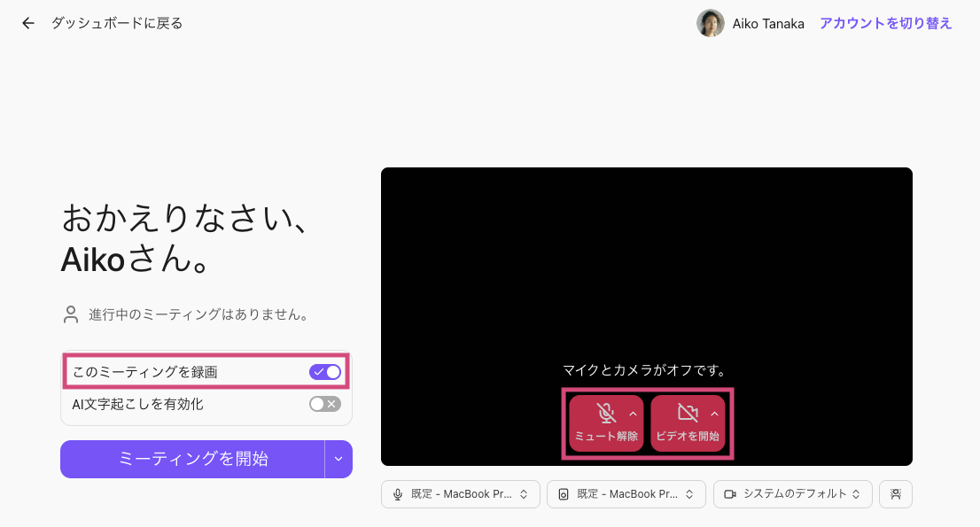Image resolution: width=980 pixels, height=527 pixels.
Task: Click the アカウントを切り替え link
Action: (x=885, y=24)
